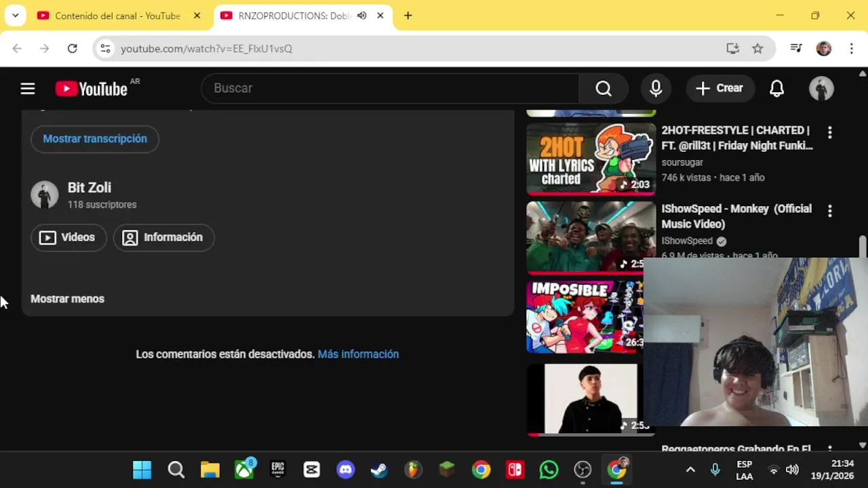Screen dimensions: 868x488
Task: Open the Crear menu
Action: (x=719, y=88)
